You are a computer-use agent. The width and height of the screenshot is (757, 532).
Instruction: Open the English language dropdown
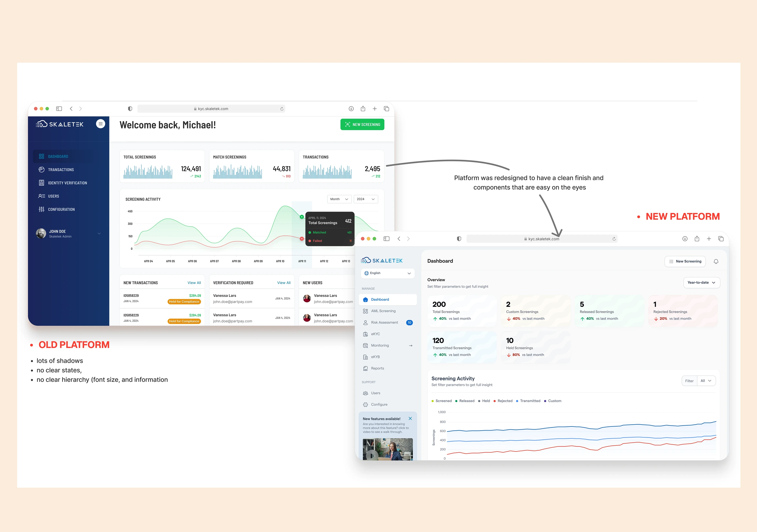tap(388, 273)
